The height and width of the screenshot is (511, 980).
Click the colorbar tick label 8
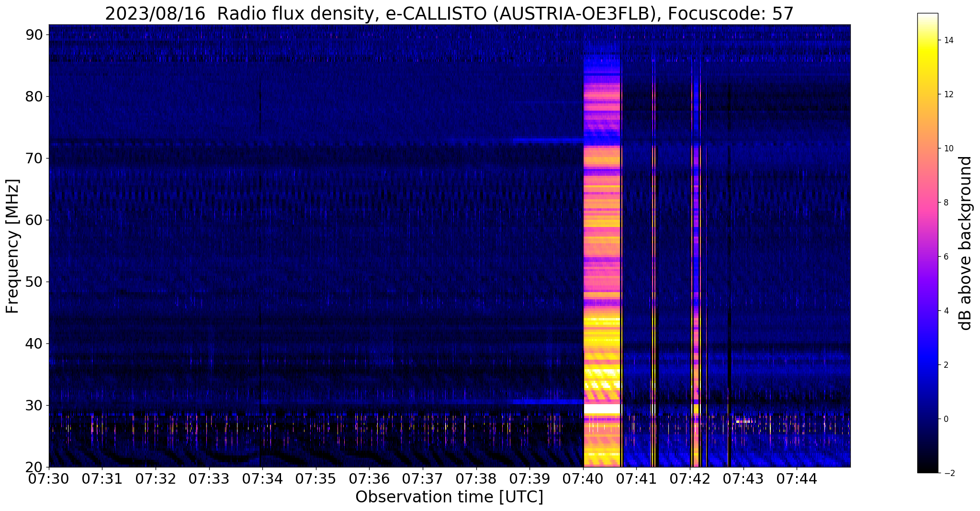[946, 203]
